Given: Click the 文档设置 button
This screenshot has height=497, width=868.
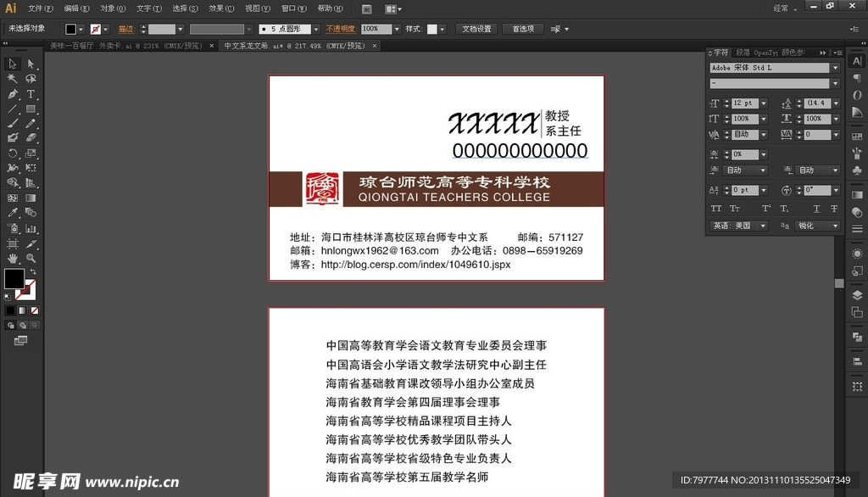Looking at the screenshot, I should (476, 29).
